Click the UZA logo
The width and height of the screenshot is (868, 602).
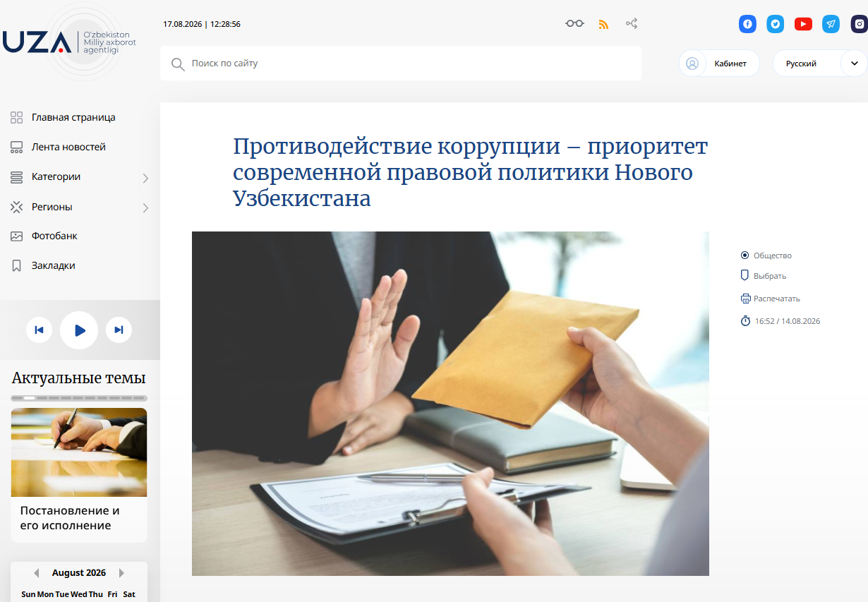tap(69, 42)
